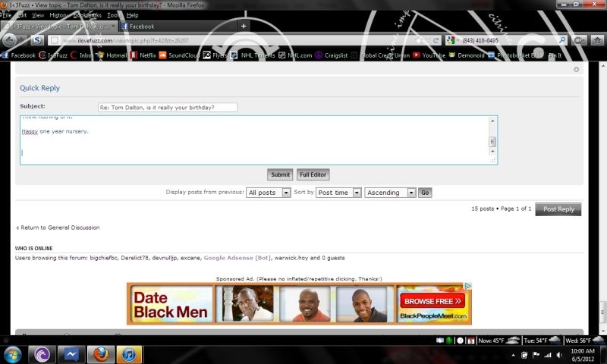Click the Subject input field
Screen dimensions: 607x364
click(168, 107)
